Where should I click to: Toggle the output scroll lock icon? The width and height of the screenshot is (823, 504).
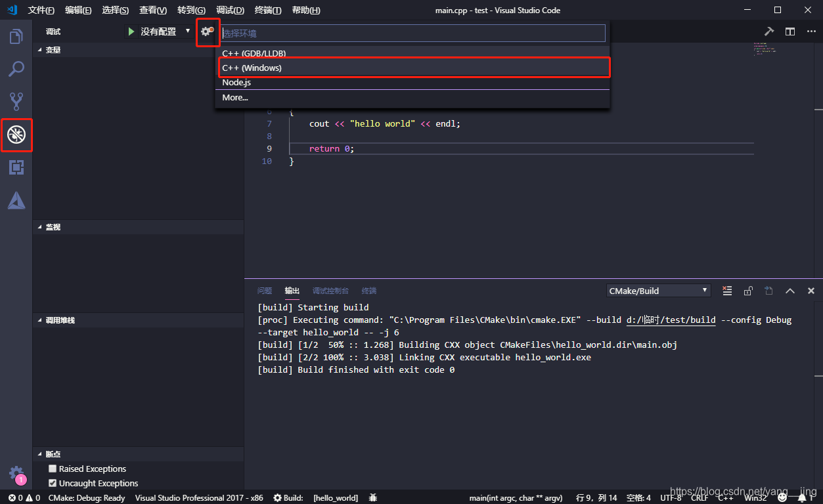(748, 291)
